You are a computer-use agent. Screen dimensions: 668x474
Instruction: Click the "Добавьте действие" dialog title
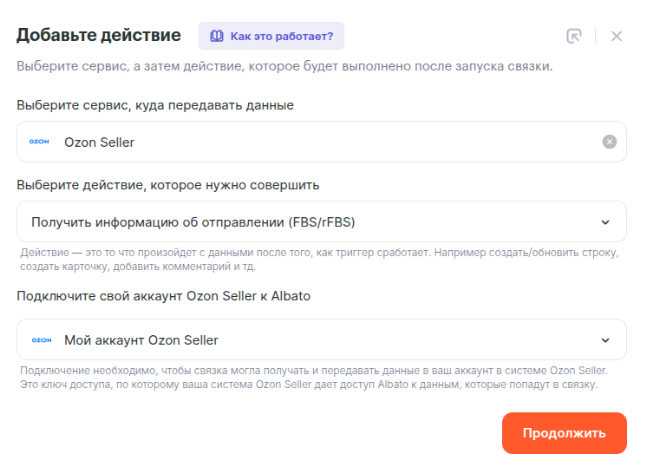98,36
